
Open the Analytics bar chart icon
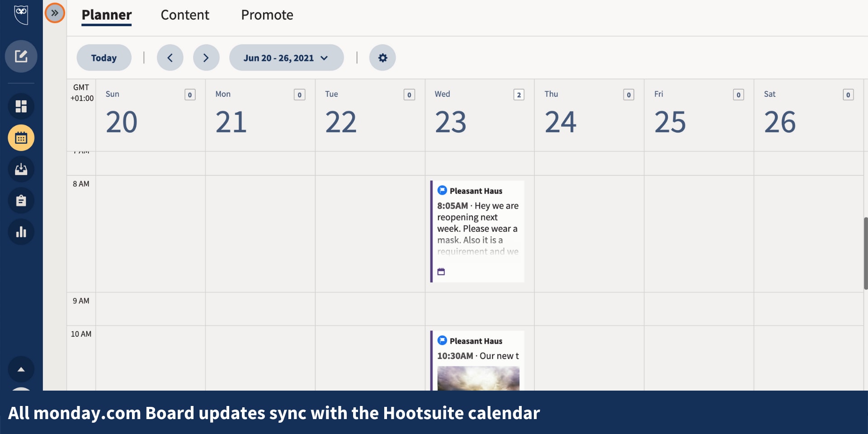pos(21,232)
